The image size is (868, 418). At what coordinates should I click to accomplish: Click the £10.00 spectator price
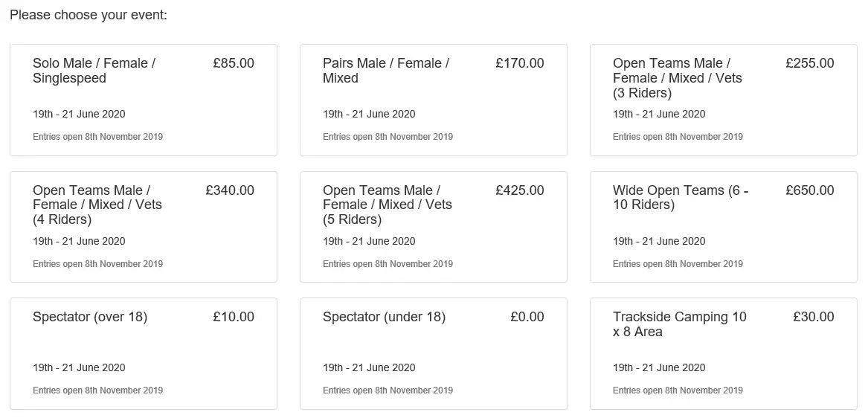(234, 318)
